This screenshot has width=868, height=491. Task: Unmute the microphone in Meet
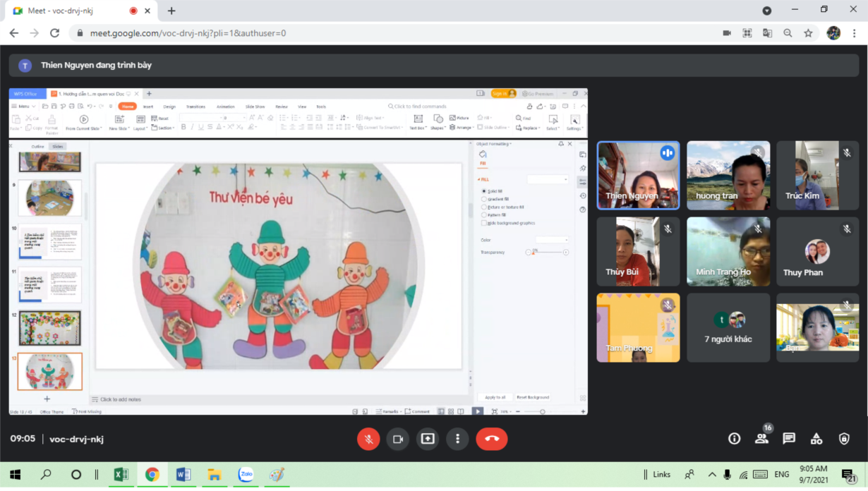pyautogui.click(x=368, y=439)
